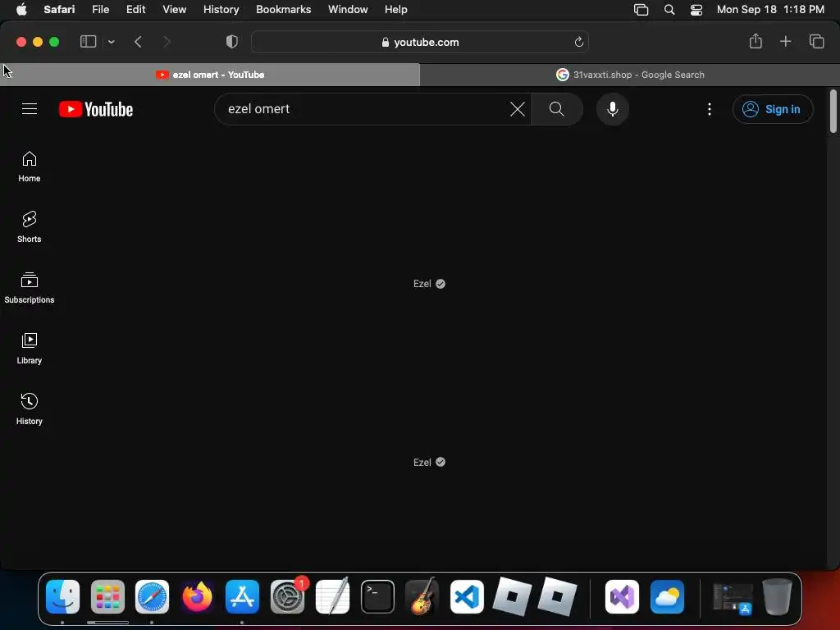Open Safari from the Dock
The image size is (840, 630).
click(x=152, y=596)
